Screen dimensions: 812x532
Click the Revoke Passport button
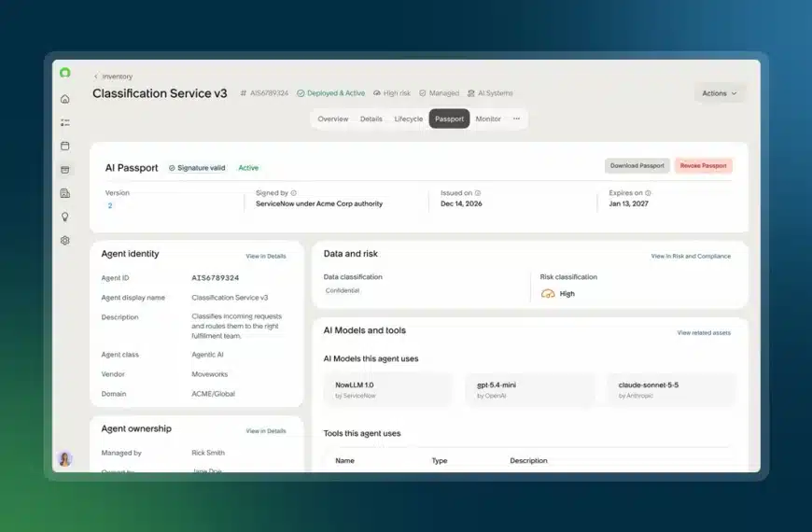tap(703, 166)
